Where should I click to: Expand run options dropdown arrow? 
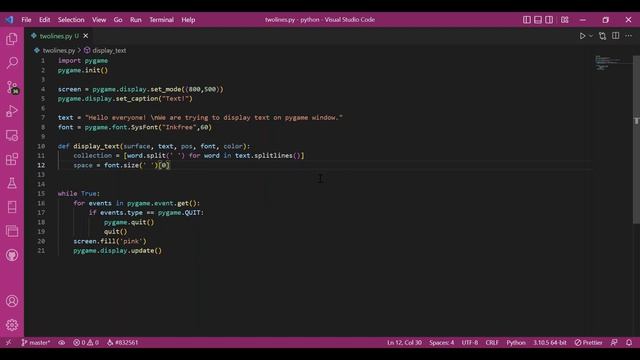pyautogui.click(x=591, y=36)
